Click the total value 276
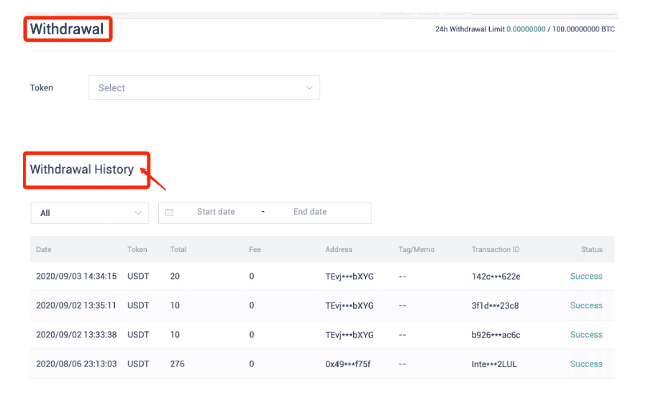The height and width of the screenshot is (414, 651). coord(177,364)
